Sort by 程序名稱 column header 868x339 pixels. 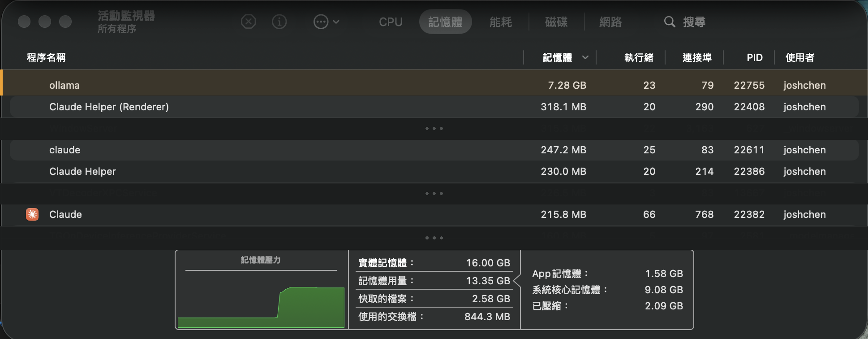(x=46, y=57)
